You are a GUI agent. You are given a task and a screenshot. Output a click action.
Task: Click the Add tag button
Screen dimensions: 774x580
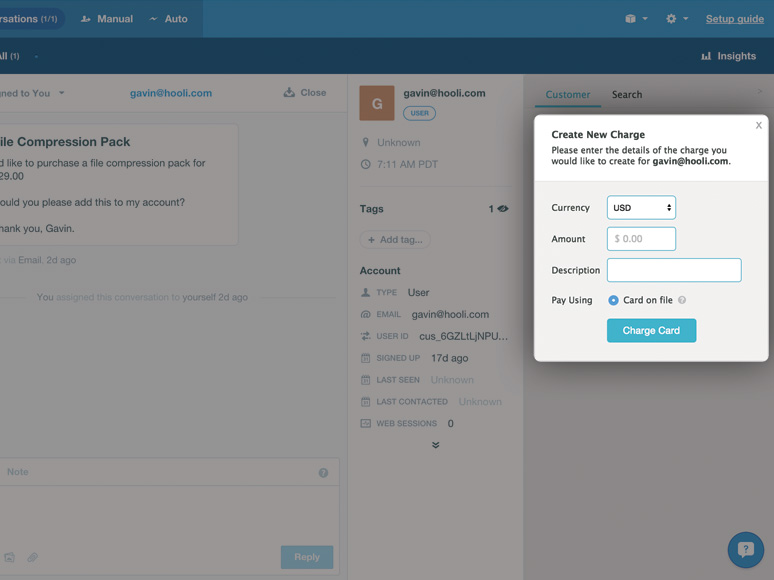coord(395,240)
